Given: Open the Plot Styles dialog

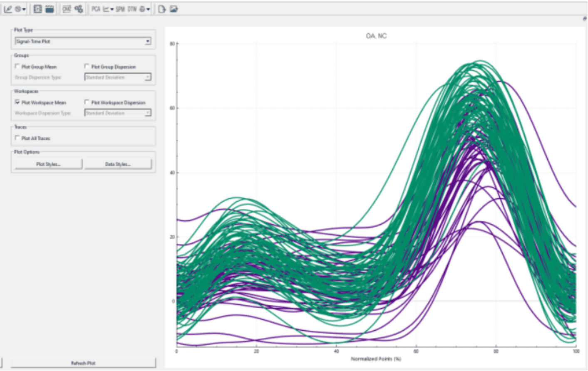Looking at the screenshot, I should coord(48,164).
